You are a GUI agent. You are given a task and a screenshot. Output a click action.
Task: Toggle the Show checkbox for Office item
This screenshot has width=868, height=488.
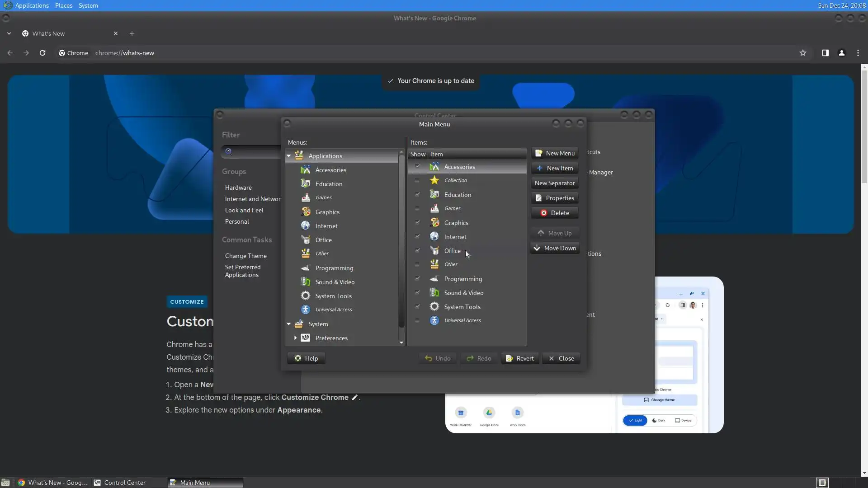point(417,251)
